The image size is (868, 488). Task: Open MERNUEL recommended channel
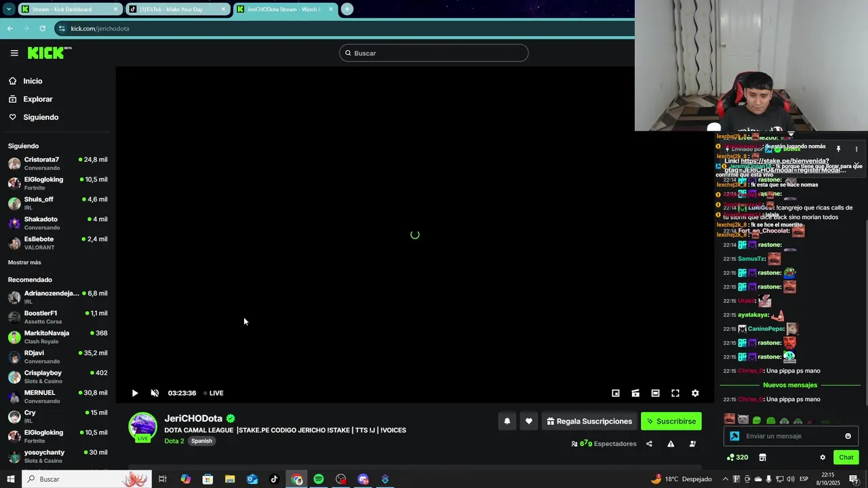tap(58, 396)
